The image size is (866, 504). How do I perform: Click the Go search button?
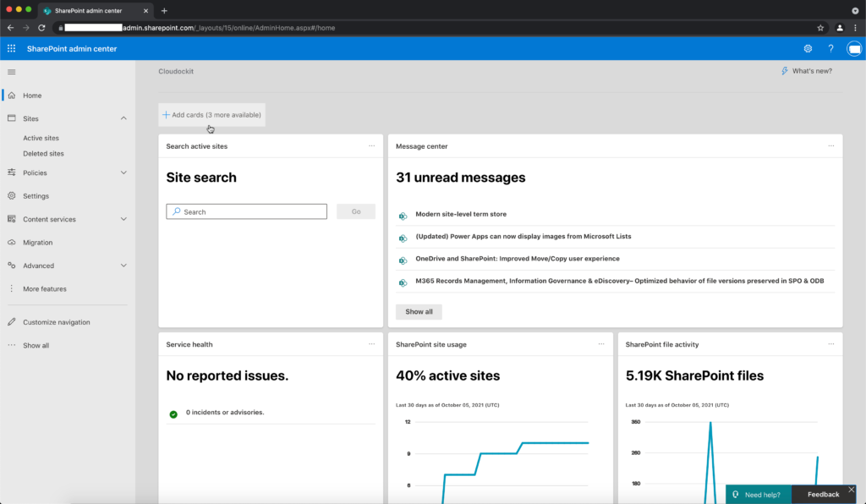(x=356, y=211)
